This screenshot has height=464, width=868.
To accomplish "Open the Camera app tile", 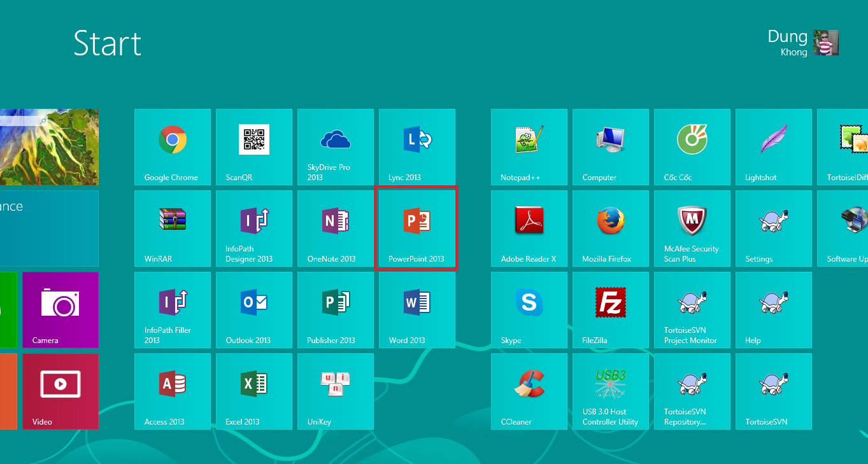I will pos(60,310).
